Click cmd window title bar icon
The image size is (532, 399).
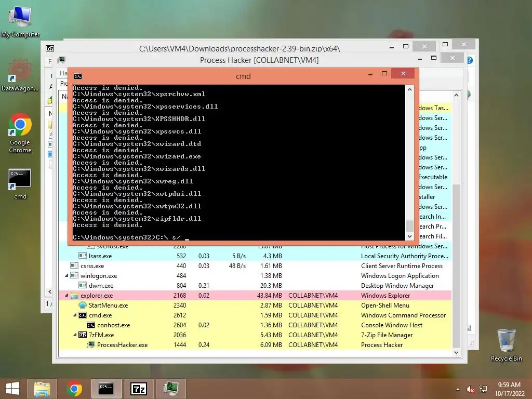pos(78,76)
